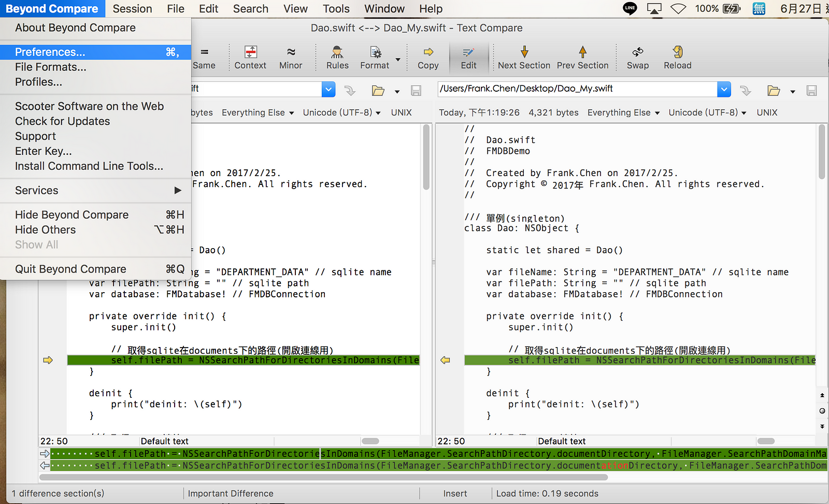Click right pane horizontal scrollbar thumb
The image size is (829, 504).
[766, 441]
